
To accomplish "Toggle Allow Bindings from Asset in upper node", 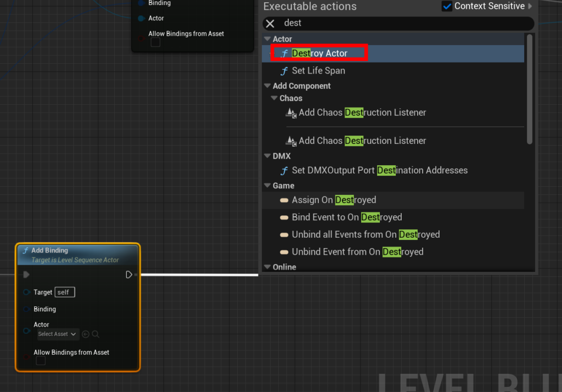I will [155, 42].
